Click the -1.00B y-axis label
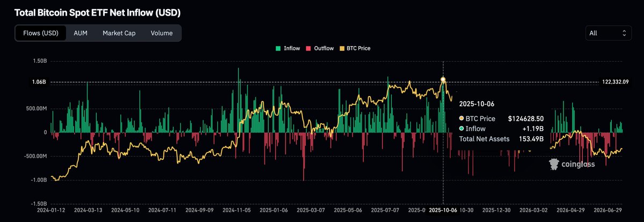 [40, 180]
